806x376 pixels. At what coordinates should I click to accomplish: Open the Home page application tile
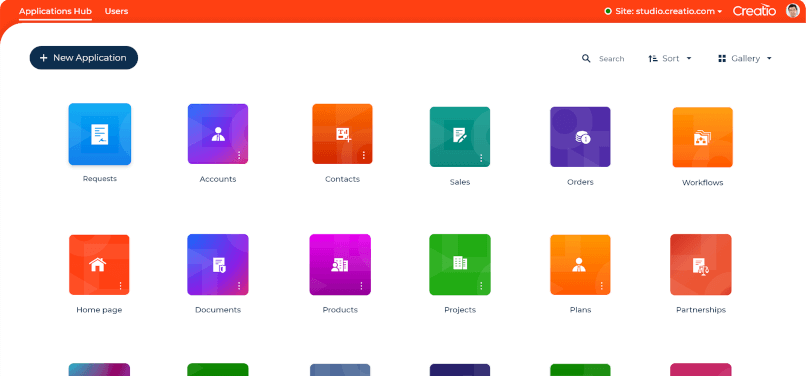click(99, 265)
